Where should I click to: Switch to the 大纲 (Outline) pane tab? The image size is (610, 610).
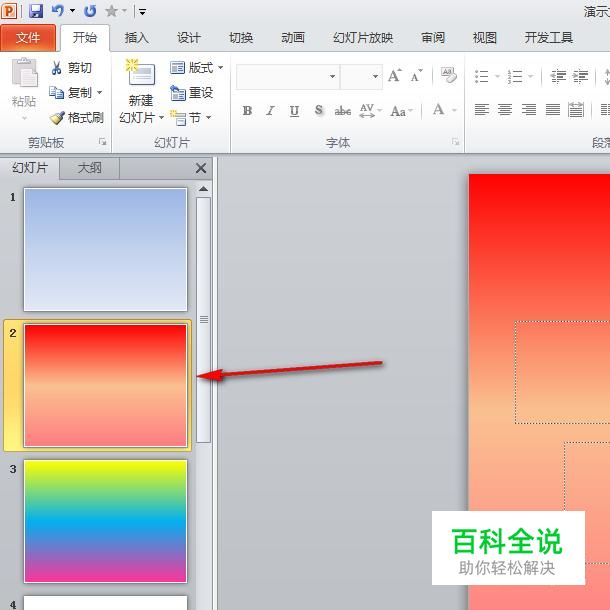point(89,168)
